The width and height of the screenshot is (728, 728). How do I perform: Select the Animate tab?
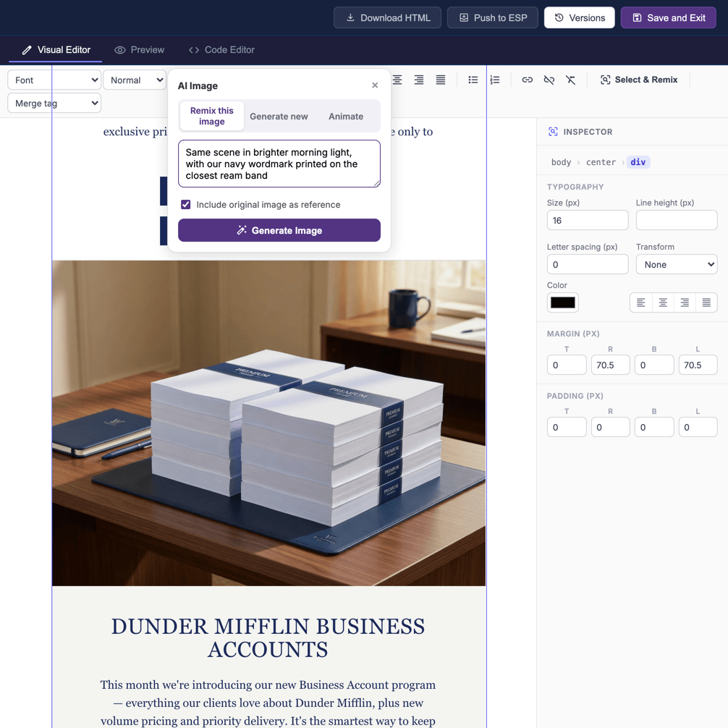click(x=346, y=117)
